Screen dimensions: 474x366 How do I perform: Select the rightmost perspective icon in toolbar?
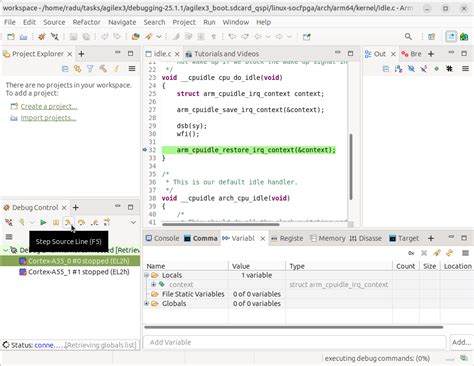coord(464,37)
